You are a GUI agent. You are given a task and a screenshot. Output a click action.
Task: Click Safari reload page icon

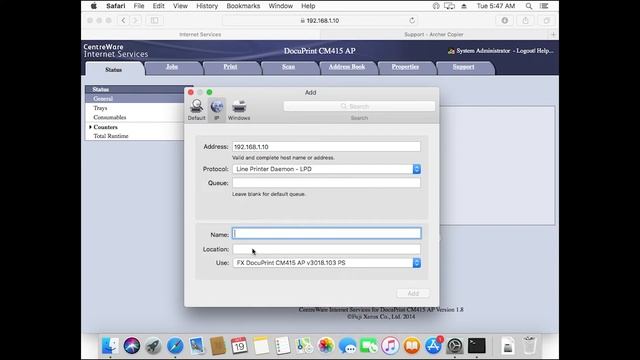pyautogui.click(x=412, y=20)
